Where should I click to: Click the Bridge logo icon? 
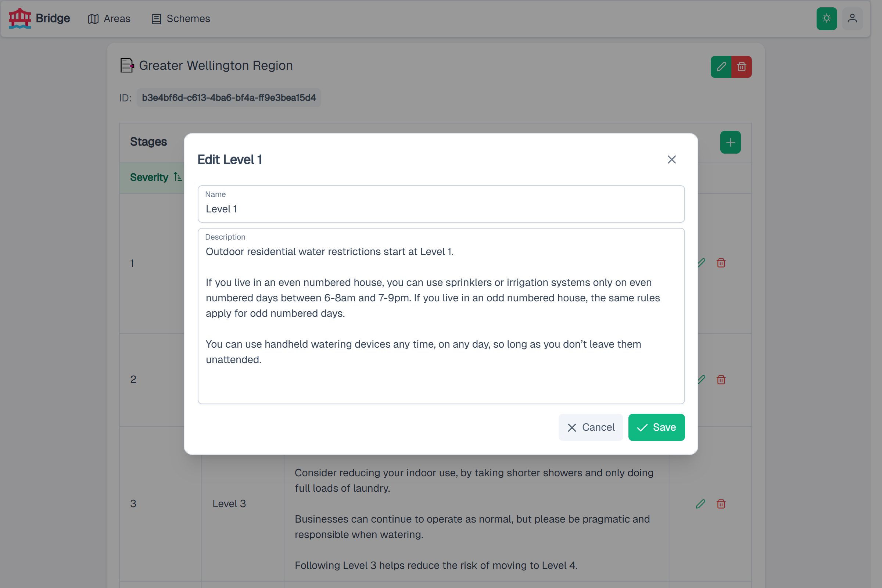pyautogui.click(x=19, y=18)
